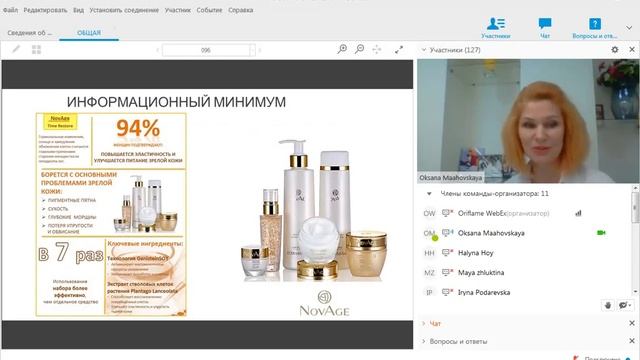Open the Редактировать menu
The width and height of the screenshot is (640, 360).
click(45, 10)
